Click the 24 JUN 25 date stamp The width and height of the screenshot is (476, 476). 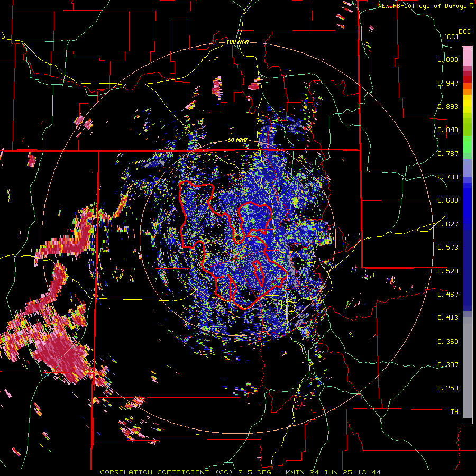(x=331, y=472)
